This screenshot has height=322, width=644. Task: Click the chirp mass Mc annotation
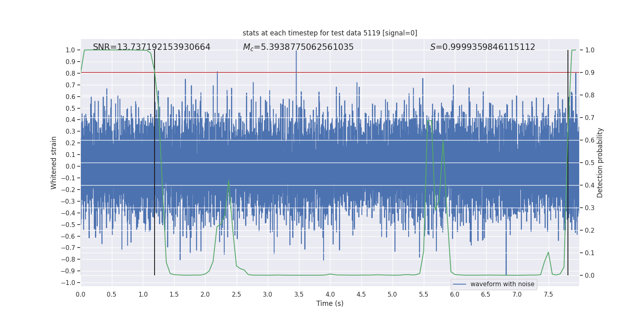point(298,47)
